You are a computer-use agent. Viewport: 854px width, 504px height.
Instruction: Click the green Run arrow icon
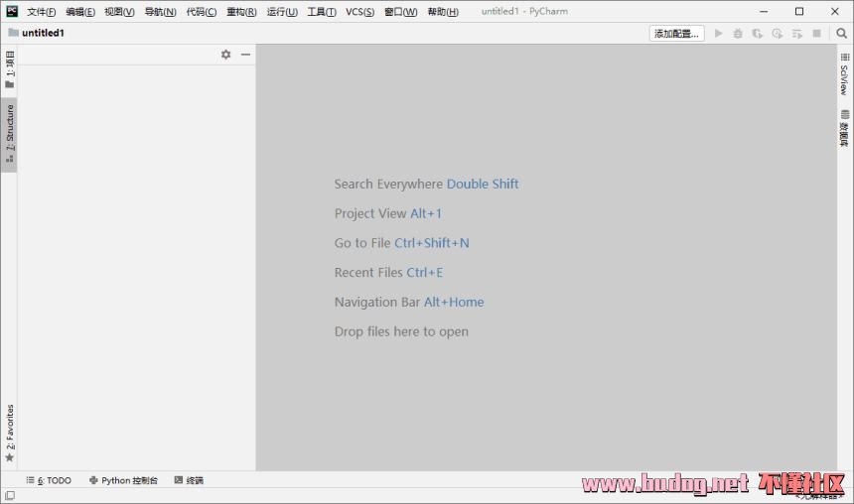[718, 34]
